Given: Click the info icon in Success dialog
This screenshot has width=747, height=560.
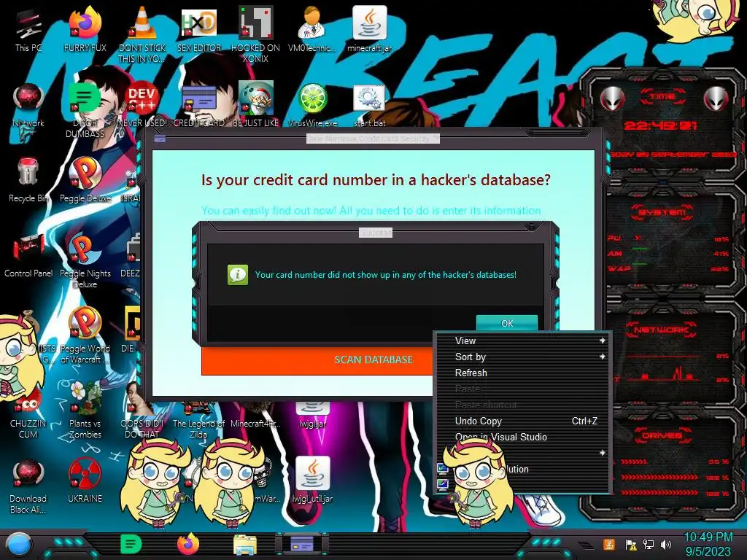Looking at the screenshot, I should pyautogui.click(x=238, y=275).
